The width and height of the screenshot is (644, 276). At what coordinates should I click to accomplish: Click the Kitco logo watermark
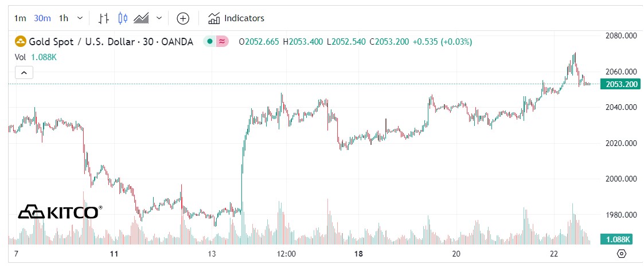[x=60, y=212]
